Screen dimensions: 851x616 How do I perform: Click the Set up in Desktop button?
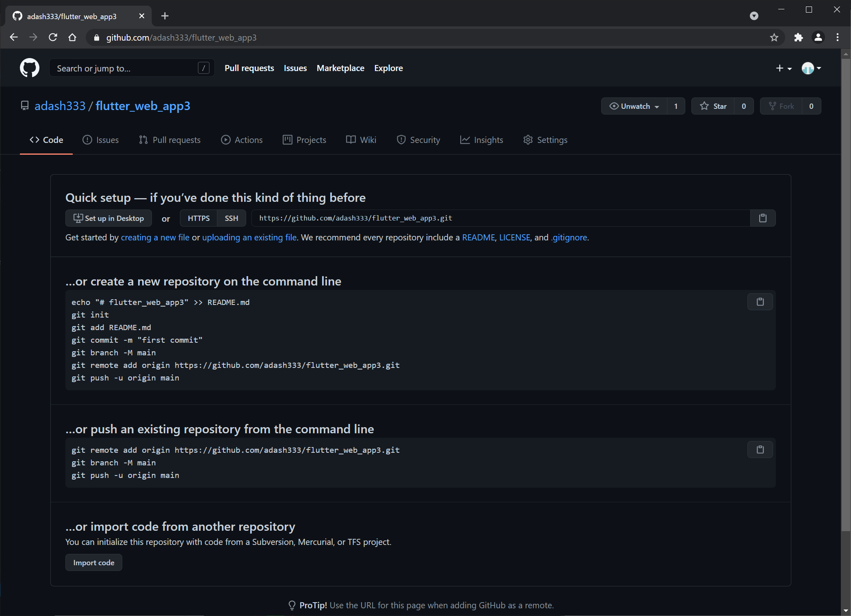click(x=108, y=218)
